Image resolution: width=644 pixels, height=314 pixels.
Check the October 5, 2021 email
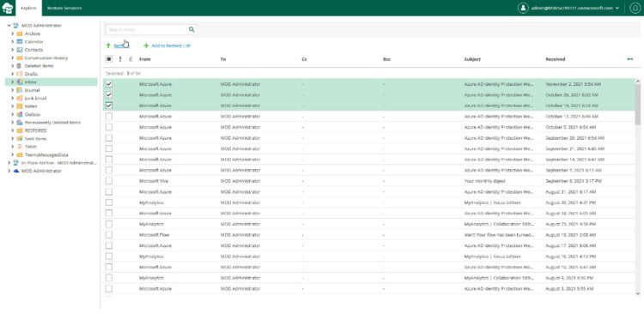(109, 127)
